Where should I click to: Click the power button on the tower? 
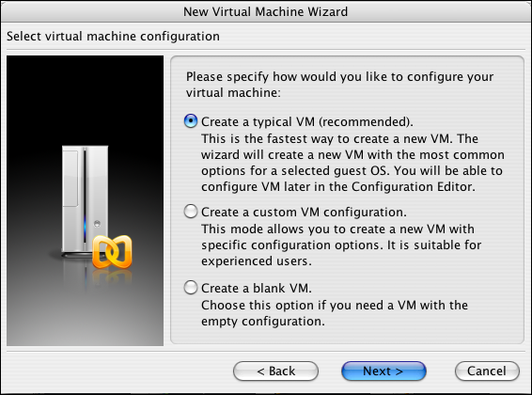point(97,223)
